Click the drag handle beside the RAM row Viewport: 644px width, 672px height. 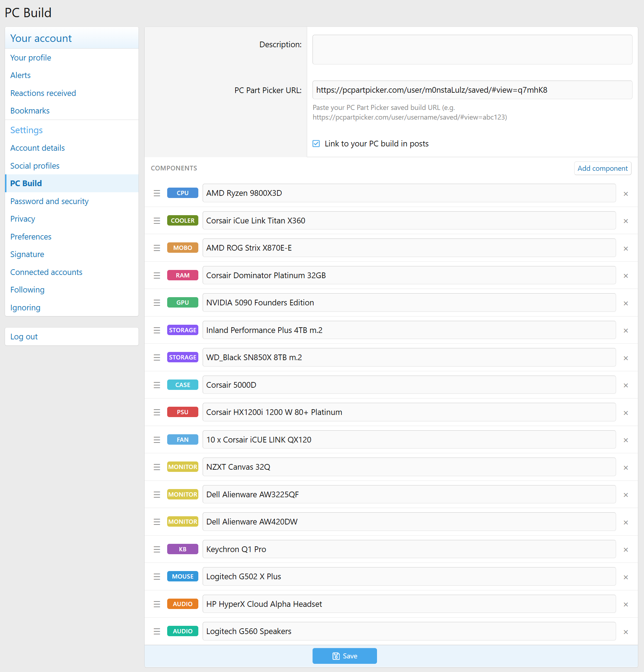coord(157,275)
